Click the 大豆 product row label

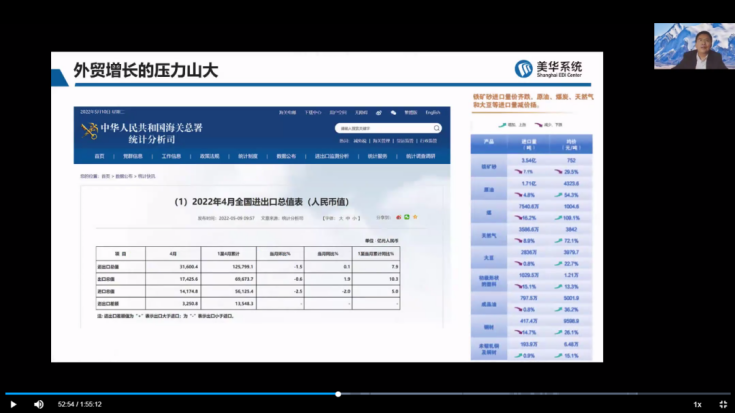coord(488,258)
